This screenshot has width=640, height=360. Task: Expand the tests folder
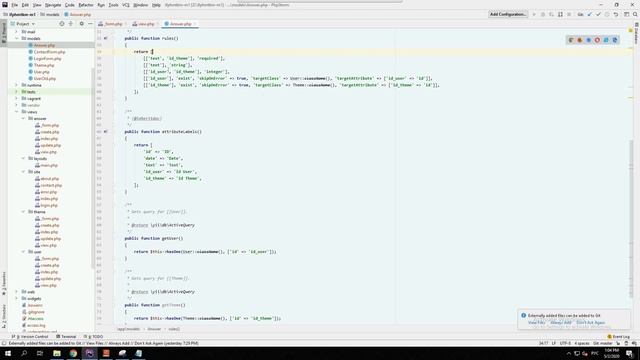click(17, 92)
